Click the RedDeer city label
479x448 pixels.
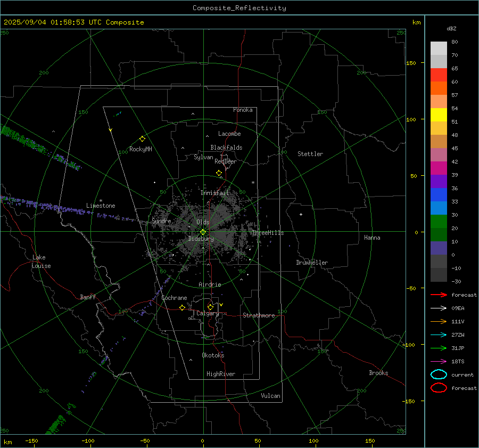click(x=226, y=161)
